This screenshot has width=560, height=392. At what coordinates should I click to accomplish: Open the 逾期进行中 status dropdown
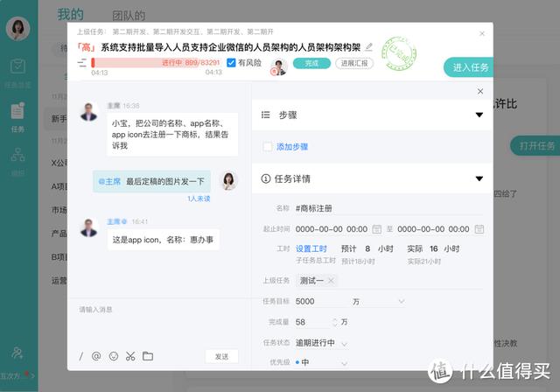(x=322, y=343)
